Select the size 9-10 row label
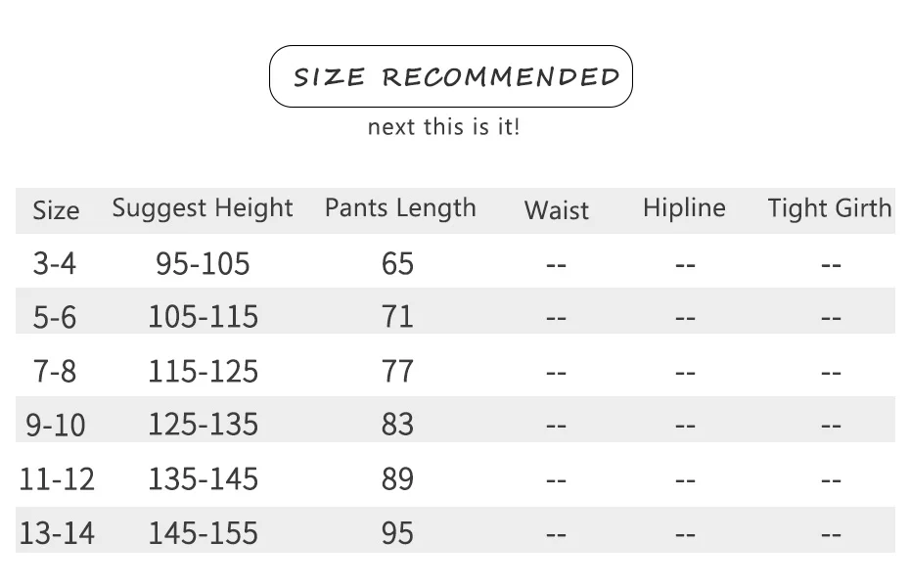The width and height of the screenshot is (910, 588). pos(56,425)
